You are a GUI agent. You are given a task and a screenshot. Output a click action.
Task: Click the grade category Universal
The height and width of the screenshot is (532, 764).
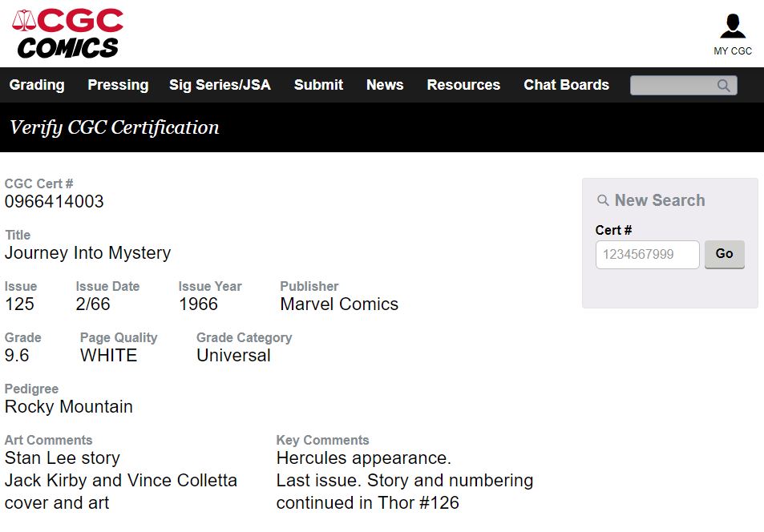(233, 355)
